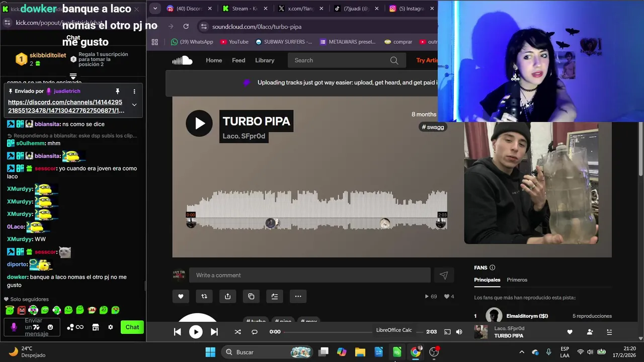This screenshot has height=362, width=644.
Task: Like the current track in the bottom player bar
Action: (570, 332)
